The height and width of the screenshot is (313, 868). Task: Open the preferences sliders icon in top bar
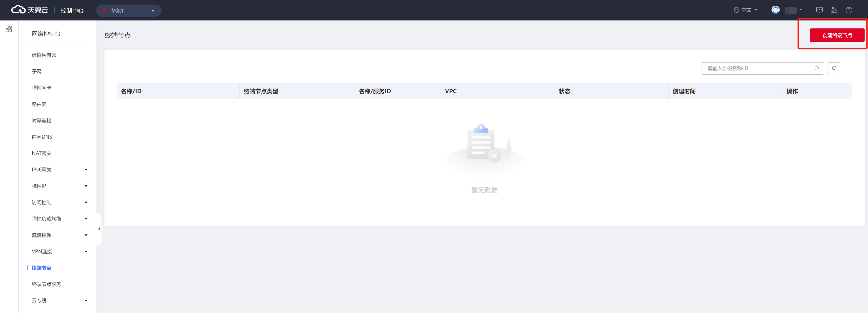pyautogui.click(x=834, y=10)
